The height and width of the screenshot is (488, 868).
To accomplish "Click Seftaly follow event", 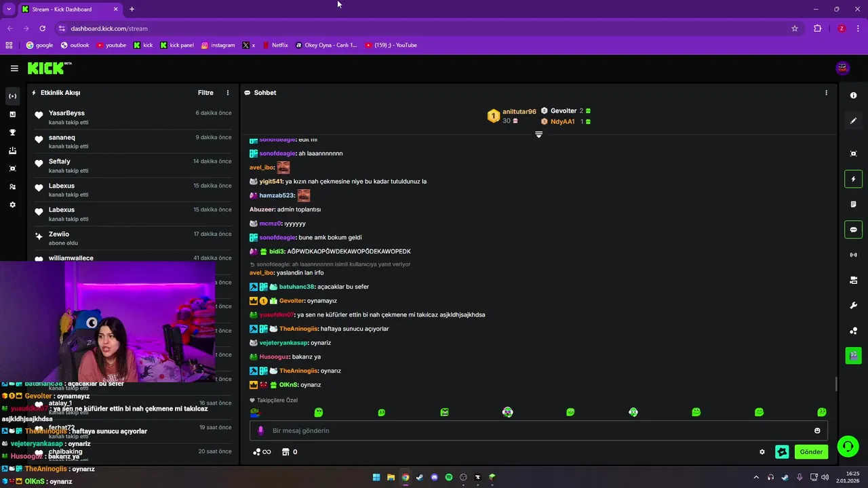I will point(134,165).
